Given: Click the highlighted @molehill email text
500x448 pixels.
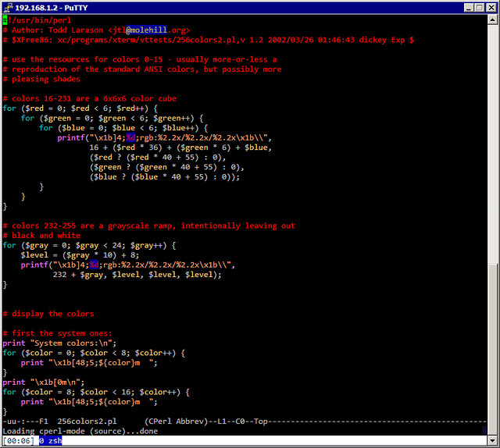Looking at the screenshot, I should click(x=146, y=30).
